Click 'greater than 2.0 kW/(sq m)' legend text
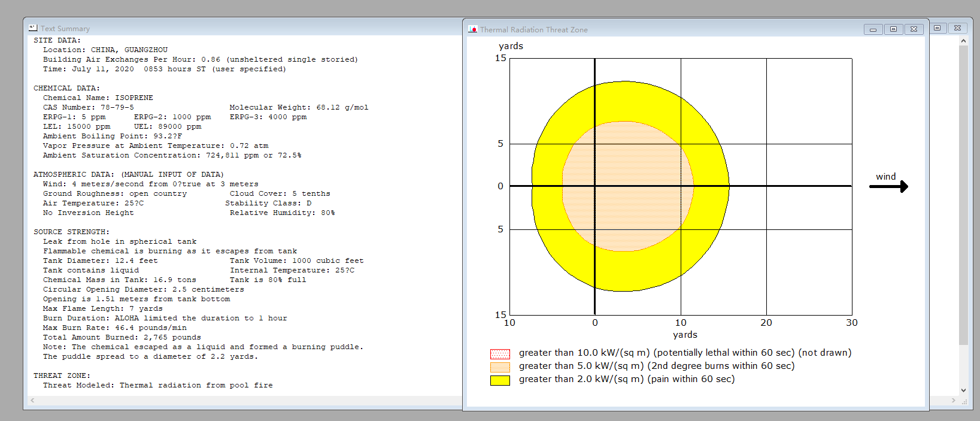The image size is (980, 421). pos(627,379)
